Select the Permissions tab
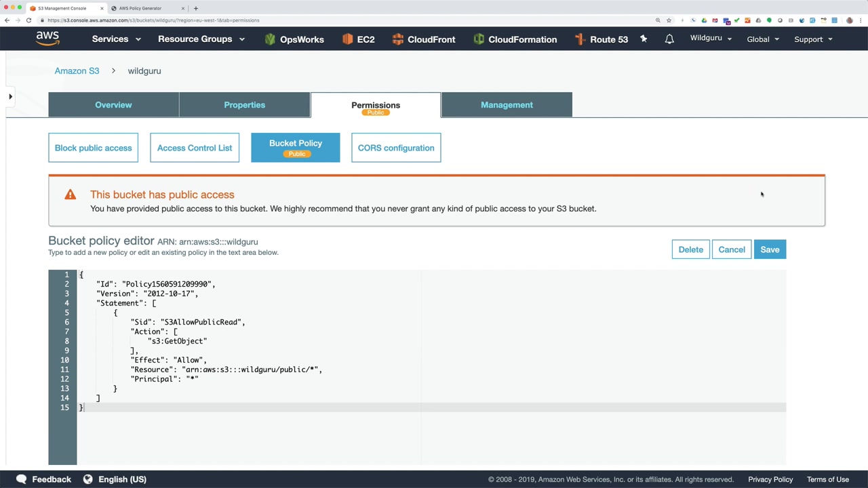Image resolution: width=868 pixels, height=488 pixels. [x=376, y=105]
